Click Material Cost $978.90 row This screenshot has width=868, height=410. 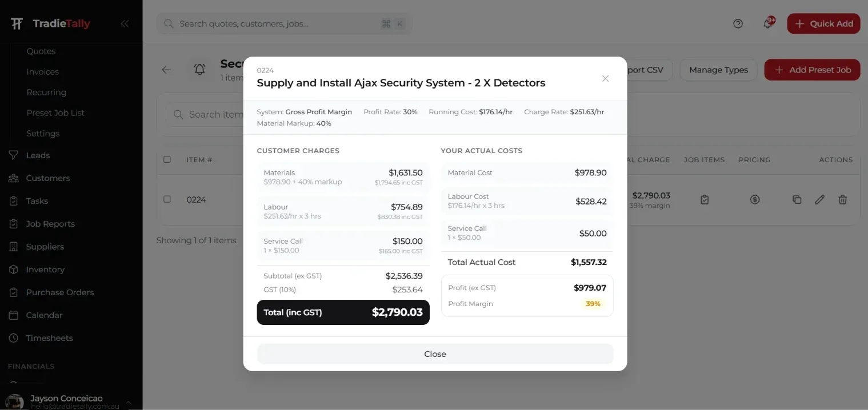coord(527,172)
